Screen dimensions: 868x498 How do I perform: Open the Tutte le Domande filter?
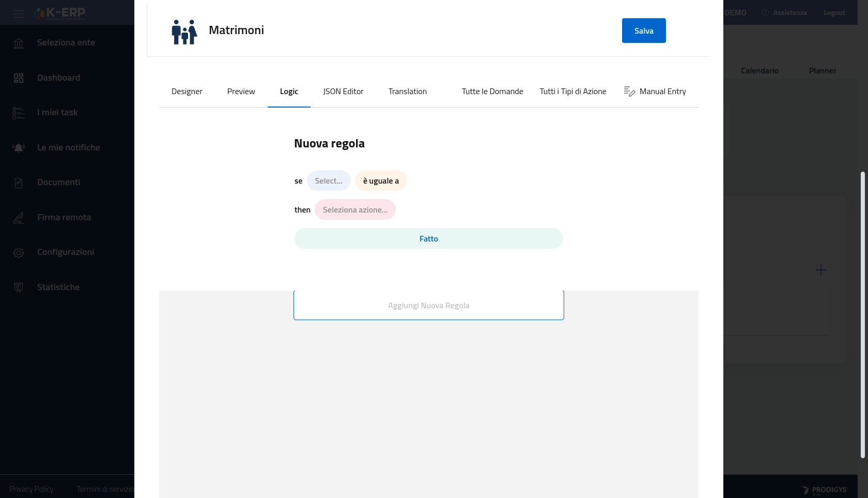click(492, 92)
